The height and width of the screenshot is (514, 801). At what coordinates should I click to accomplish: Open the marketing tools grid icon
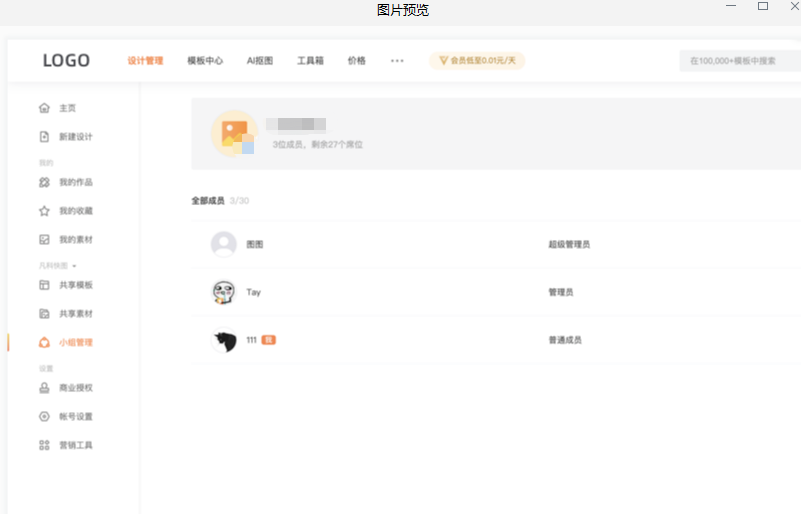44,445
